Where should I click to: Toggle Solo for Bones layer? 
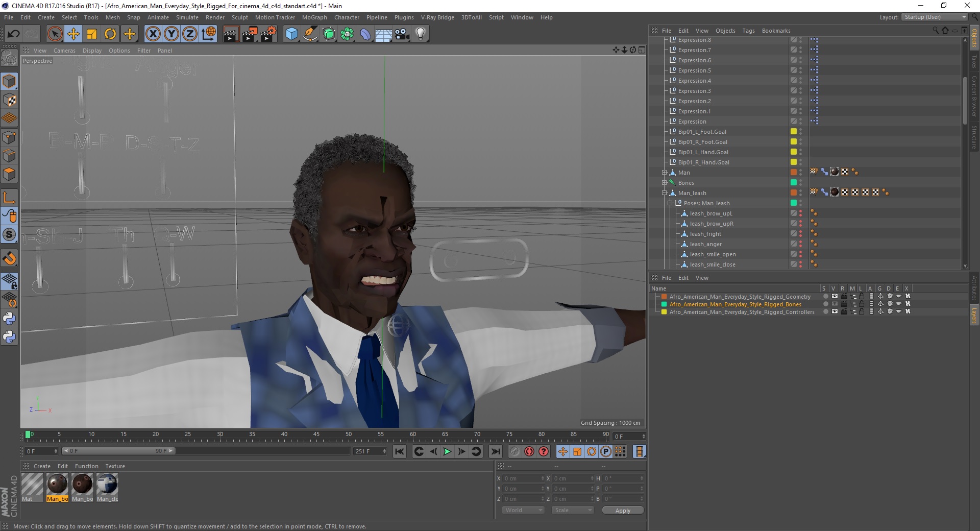click(825, 304)
